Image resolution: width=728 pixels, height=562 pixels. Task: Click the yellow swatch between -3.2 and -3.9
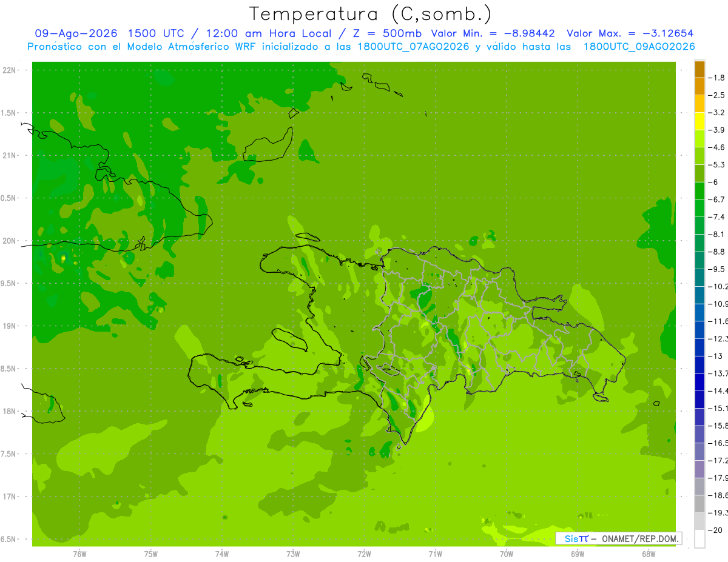point(699,121)
